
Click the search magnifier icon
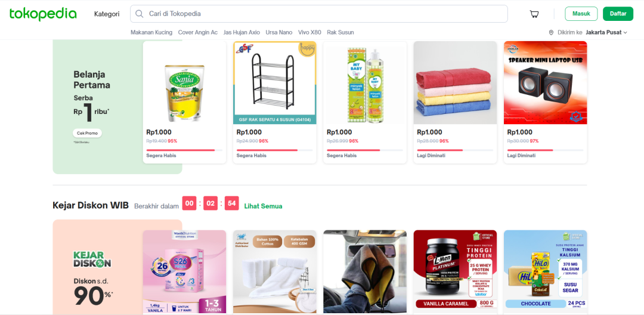tap(140, 14)
